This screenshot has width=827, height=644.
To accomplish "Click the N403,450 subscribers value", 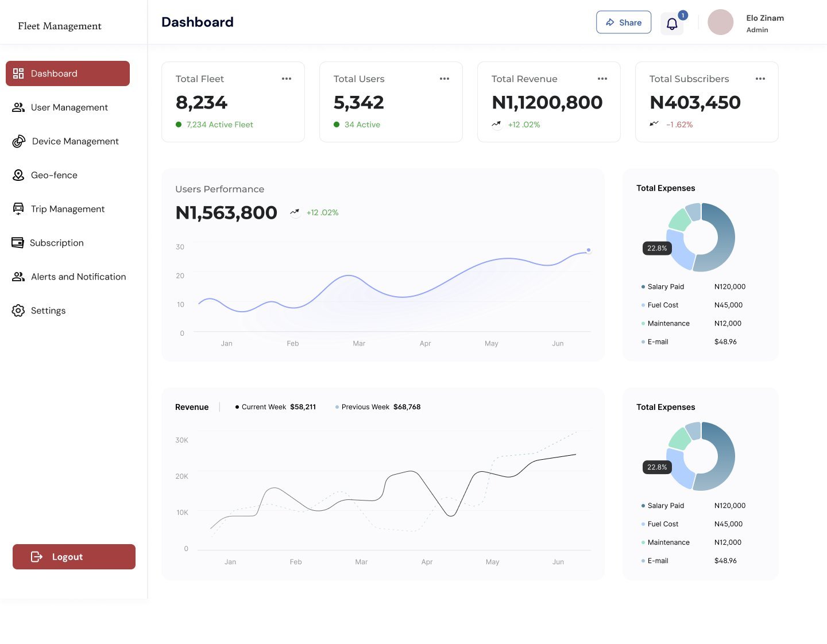I will click(x=695, y=102).
